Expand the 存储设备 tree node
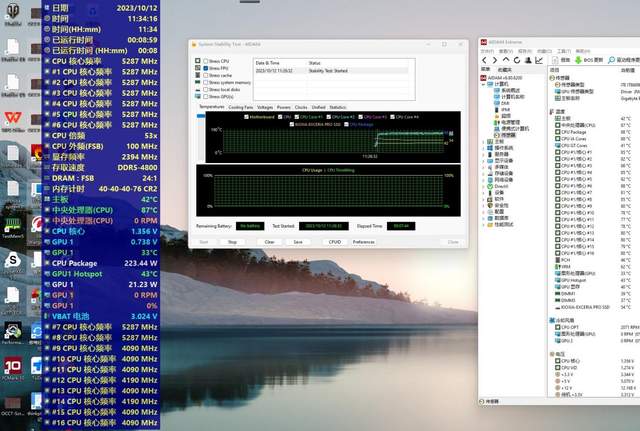Image resolution: width=640 pixels, height=431 pixels. click(x=484, y=173)
